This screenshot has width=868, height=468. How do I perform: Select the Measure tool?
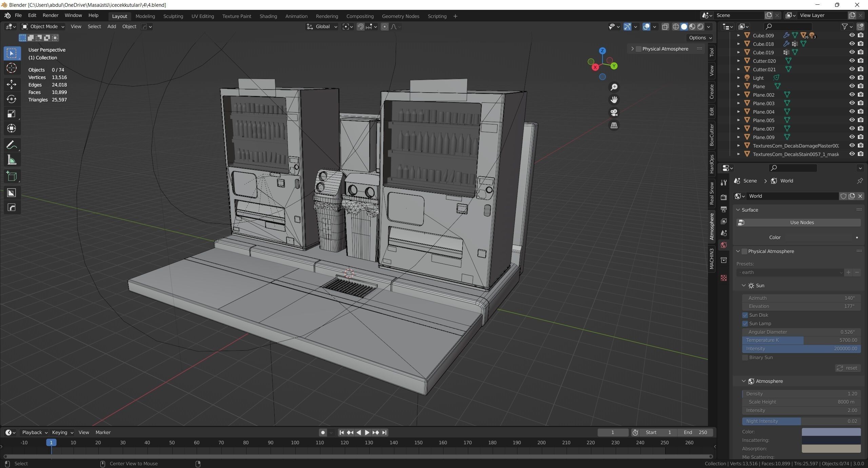(12, 160)
